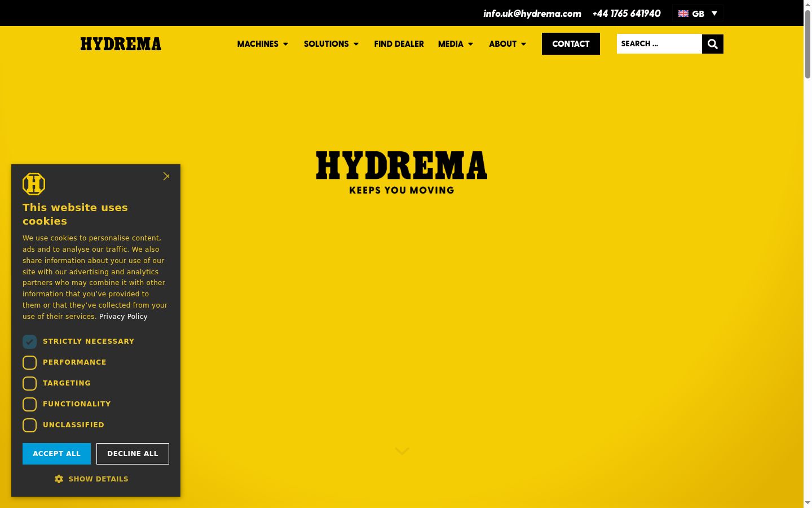812x508 pixels.
Task: Close the cookie banner with X
Action: point(166,177)
